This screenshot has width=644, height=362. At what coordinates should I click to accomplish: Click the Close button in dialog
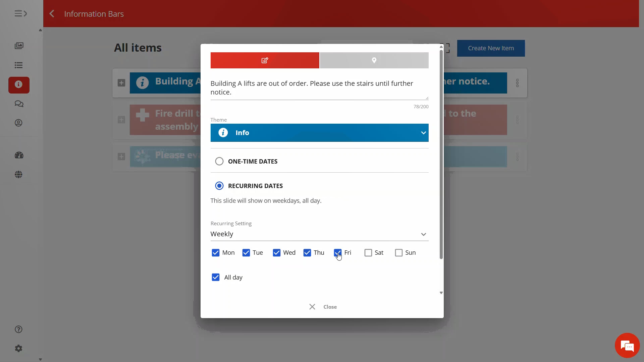pos(323,307)
